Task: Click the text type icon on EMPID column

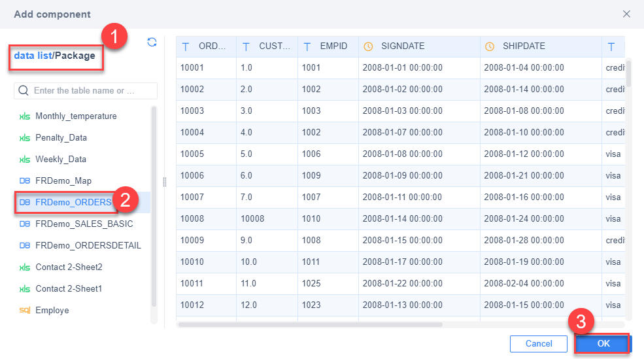Action: 307,47
